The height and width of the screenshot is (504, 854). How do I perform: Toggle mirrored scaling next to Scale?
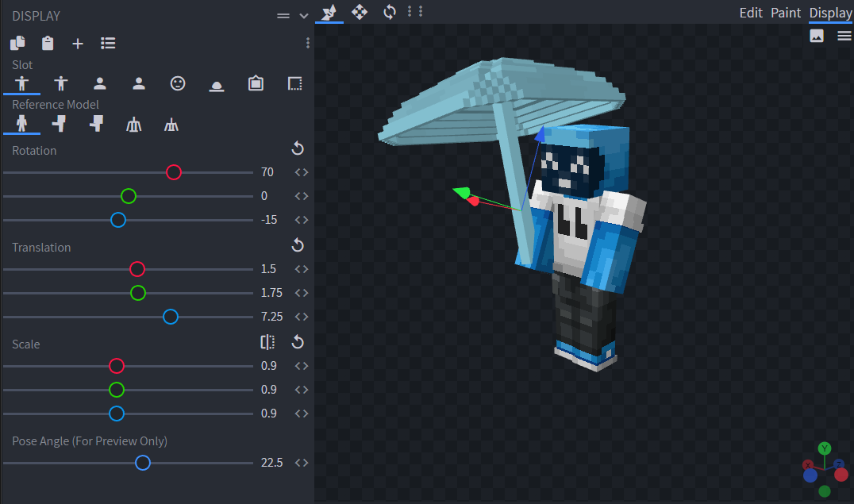(x=267, y=341)
